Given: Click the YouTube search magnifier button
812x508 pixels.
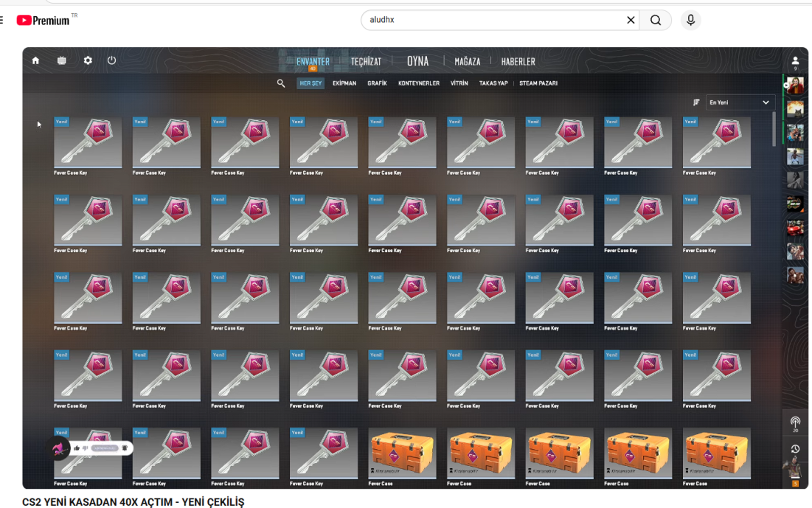Looking at the screenshot, I should 656,20.
